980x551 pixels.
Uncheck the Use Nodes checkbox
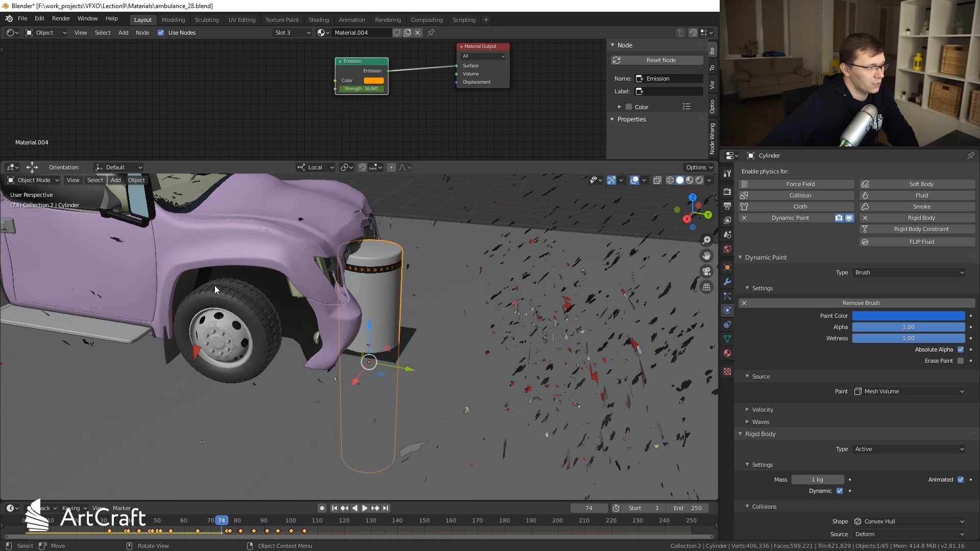(161, 33)
